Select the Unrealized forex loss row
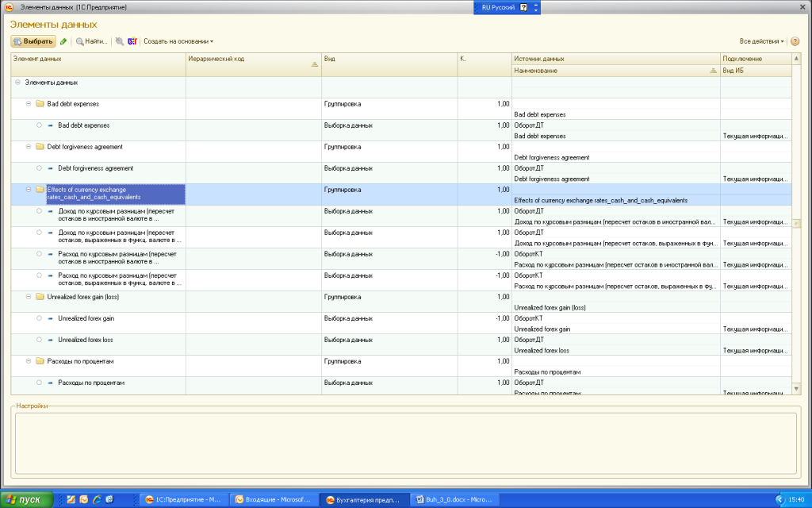 [86, 340]
